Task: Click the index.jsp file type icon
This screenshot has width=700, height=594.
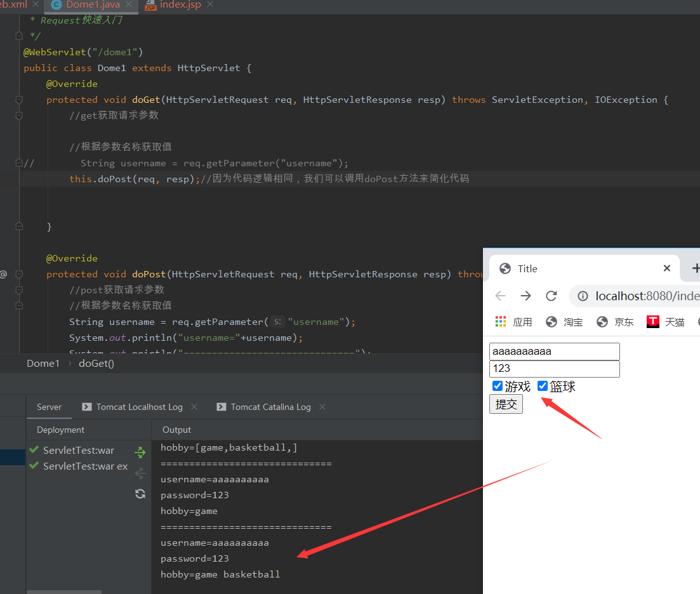Action: tap(150, 5)
